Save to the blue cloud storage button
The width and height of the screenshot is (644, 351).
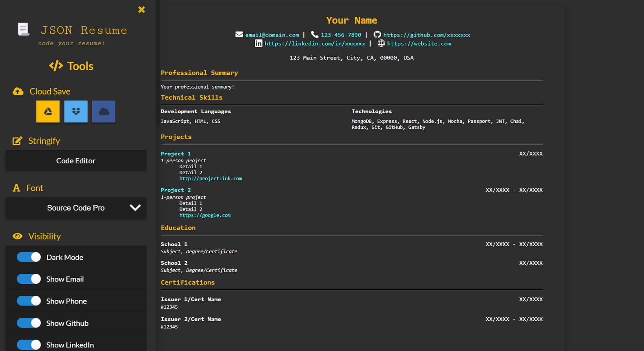104,111
